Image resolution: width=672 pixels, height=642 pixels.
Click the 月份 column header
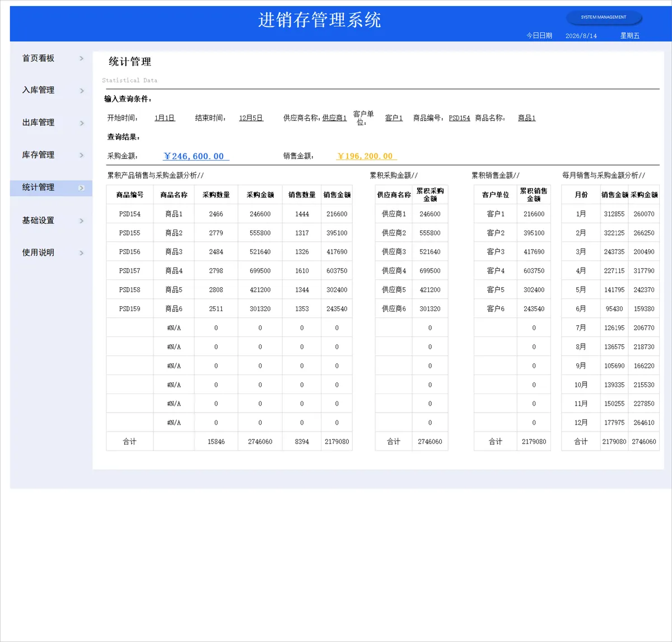coord(581,195)
